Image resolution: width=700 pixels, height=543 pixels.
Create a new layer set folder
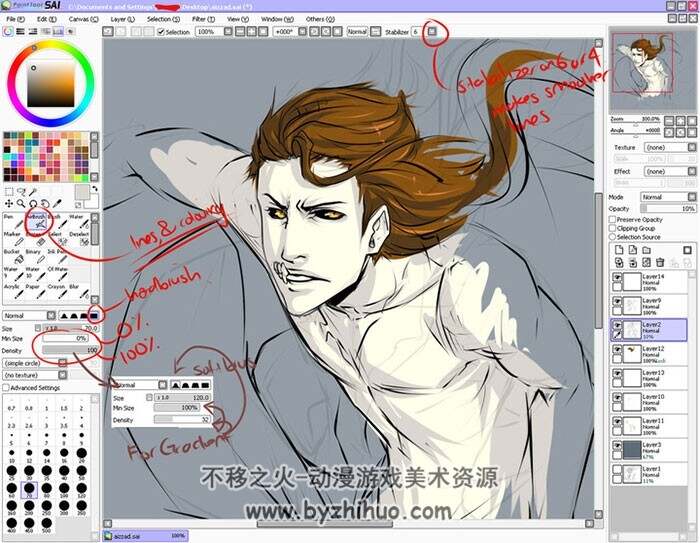point(646,250)
